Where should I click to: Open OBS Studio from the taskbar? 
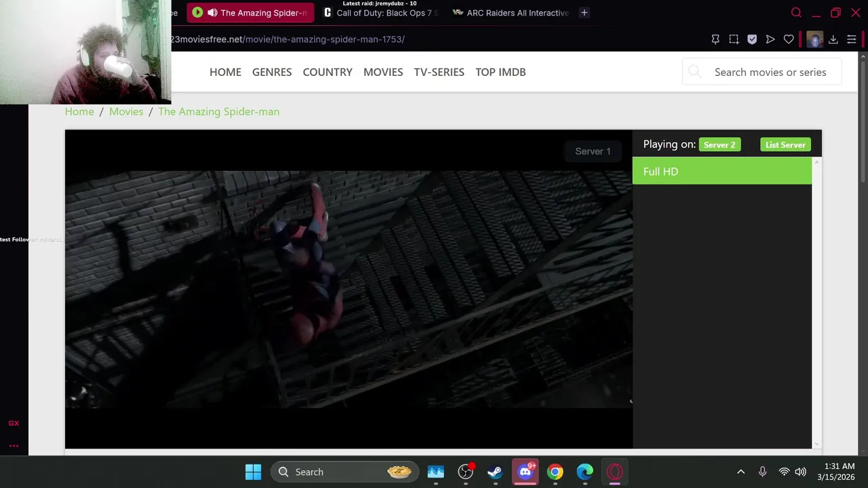465,472
